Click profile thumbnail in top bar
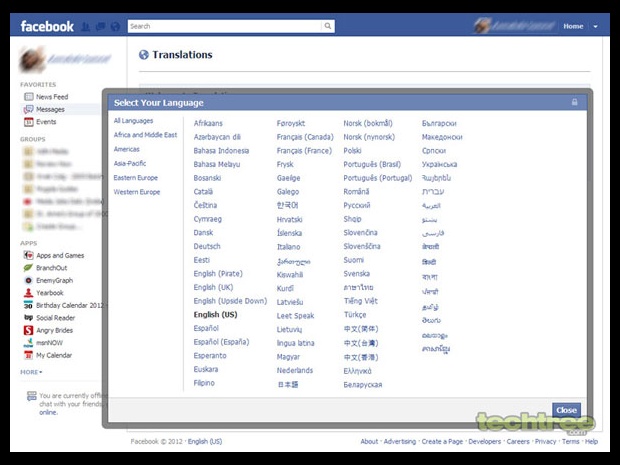The image size is (620, 465). point(482,26)
